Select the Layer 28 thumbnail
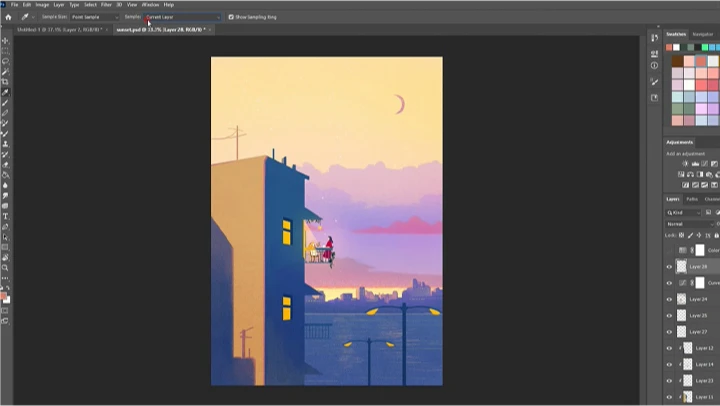This screenshot has width=720, height=406. tap(681, 266)
